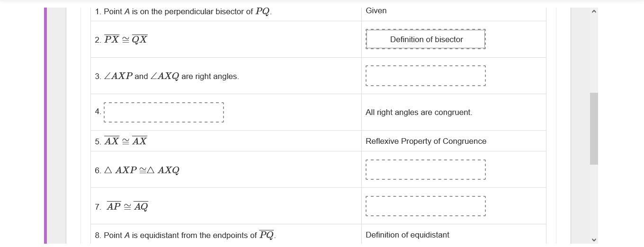Click the scrollbar up arrow
The image size is (644, 247).
tap(594, 11)
